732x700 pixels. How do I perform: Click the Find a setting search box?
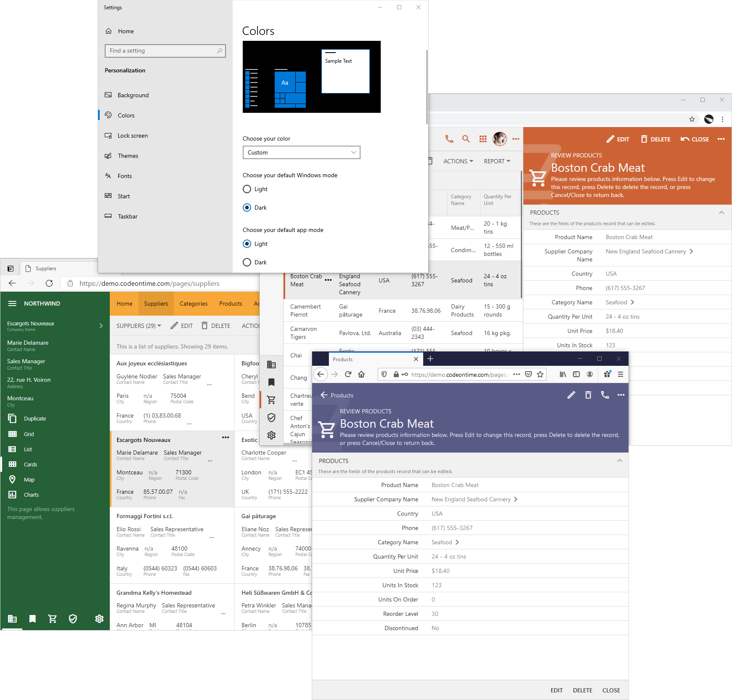(x=165, y=51)
